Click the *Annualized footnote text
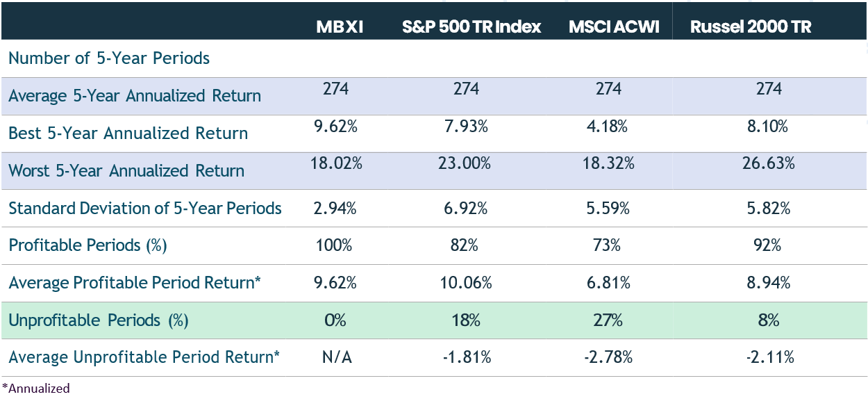The height and width of the screenshot is (399, 868). [36, 389]
